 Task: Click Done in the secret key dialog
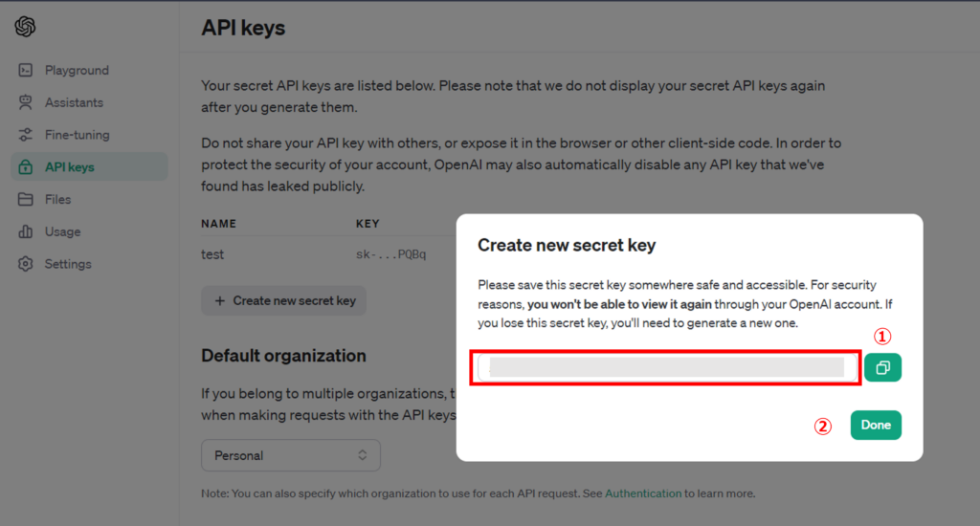pyautogui.click(x=876, y=425)
